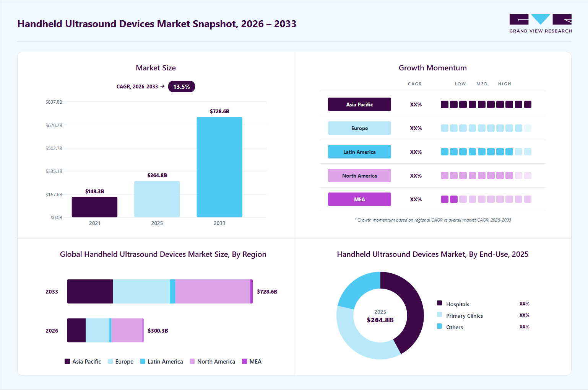This screenshot has height=390, width=588.
Task: Select the Latin America region label
Action: click(359, 152)
